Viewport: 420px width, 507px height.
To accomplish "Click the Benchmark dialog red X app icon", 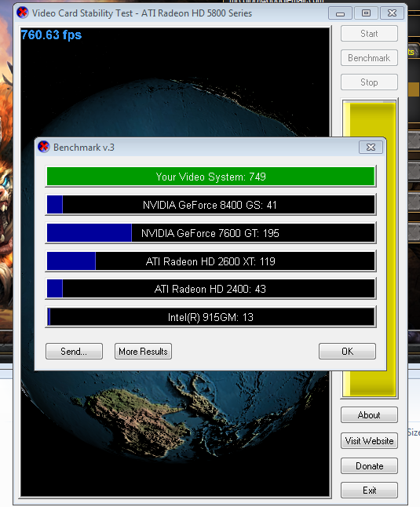I will (x=44, y=147).
